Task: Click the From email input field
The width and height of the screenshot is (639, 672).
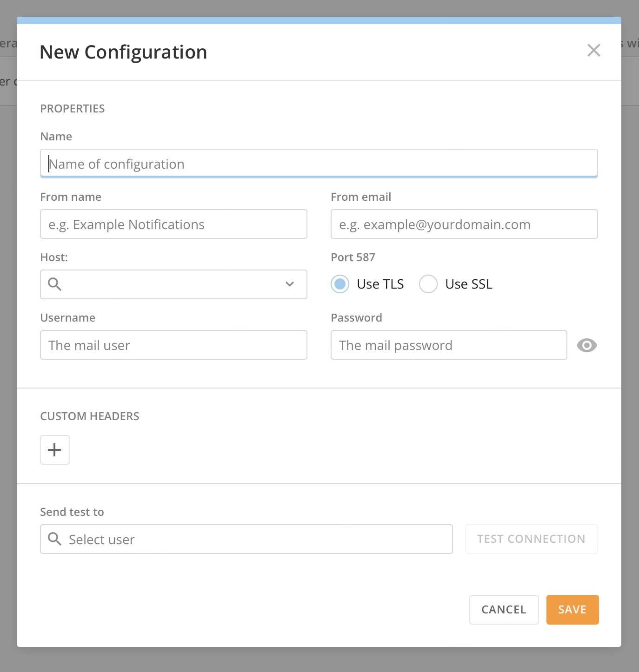Action: point(464,224)
